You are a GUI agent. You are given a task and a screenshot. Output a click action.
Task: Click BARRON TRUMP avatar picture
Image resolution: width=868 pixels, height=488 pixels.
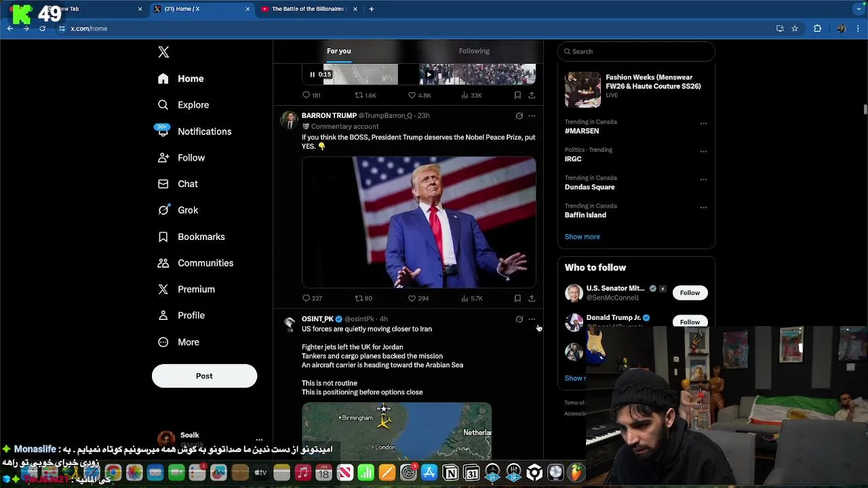[290, 121]
